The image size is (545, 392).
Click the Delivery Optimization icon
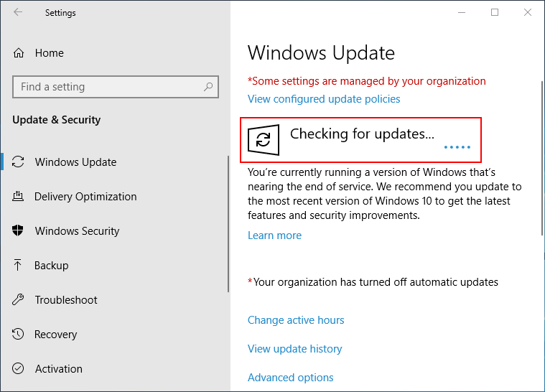pyautogui.click(x=19, y=197)
